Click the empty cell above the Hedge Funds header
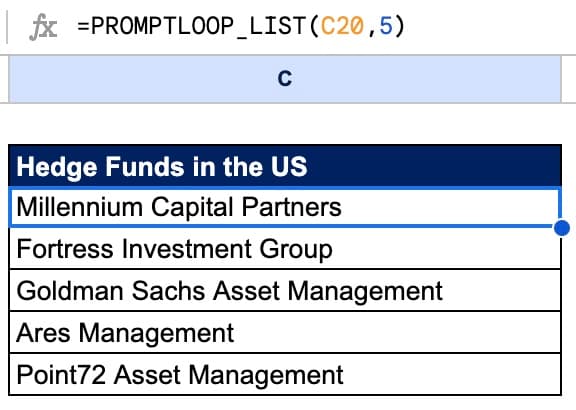576x410 pixels. pyautogui.click(x=285, y=124)
